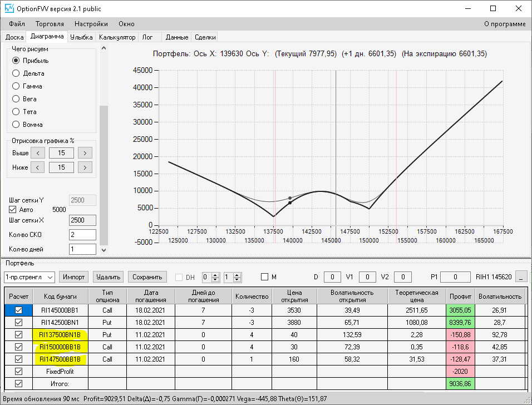
Task: Uncheck calculation for RI142500BN1 row
Action: [x=19, y=322]
